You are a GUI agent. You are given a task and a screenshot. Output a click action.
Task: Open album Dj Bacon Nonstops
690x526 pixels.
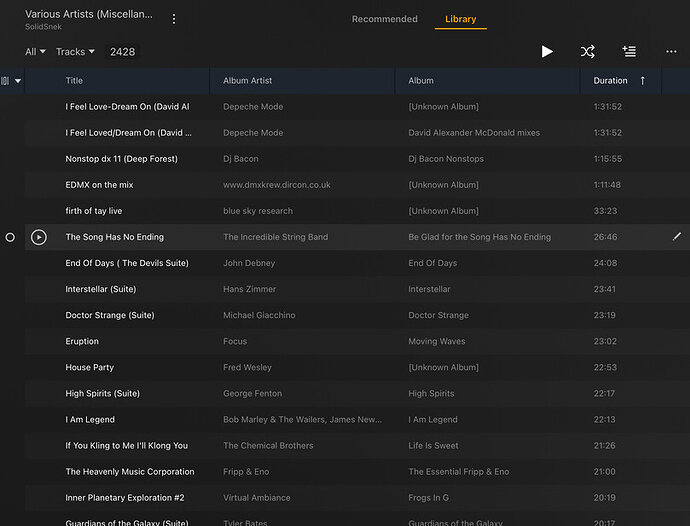coord(446,158)
